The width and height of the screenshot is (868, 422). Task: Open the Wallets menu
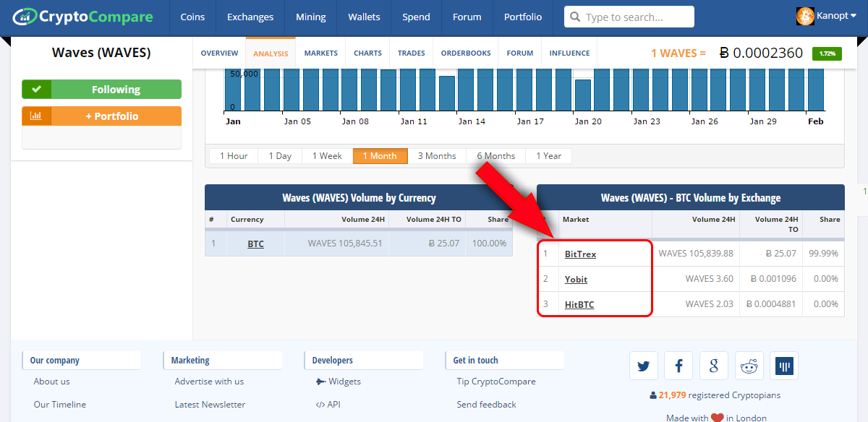pos(364,17)
